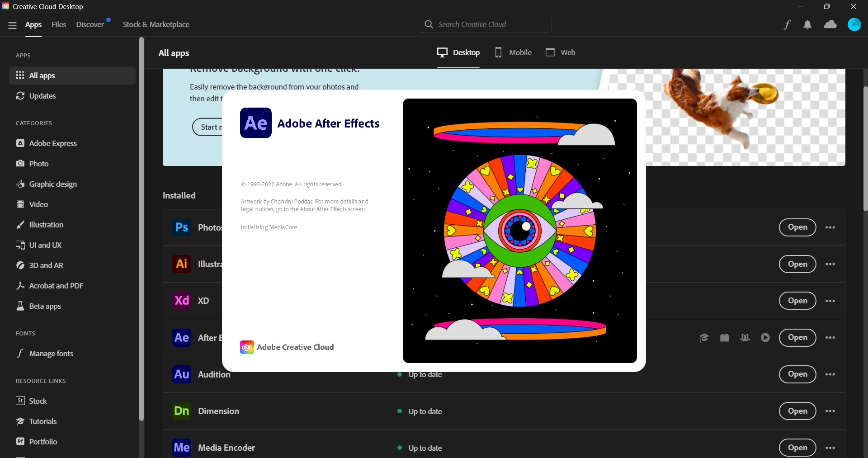Check cloud sync status icon
The width and height of the screenshot is (868, 458).
click(x=830, y=24)
